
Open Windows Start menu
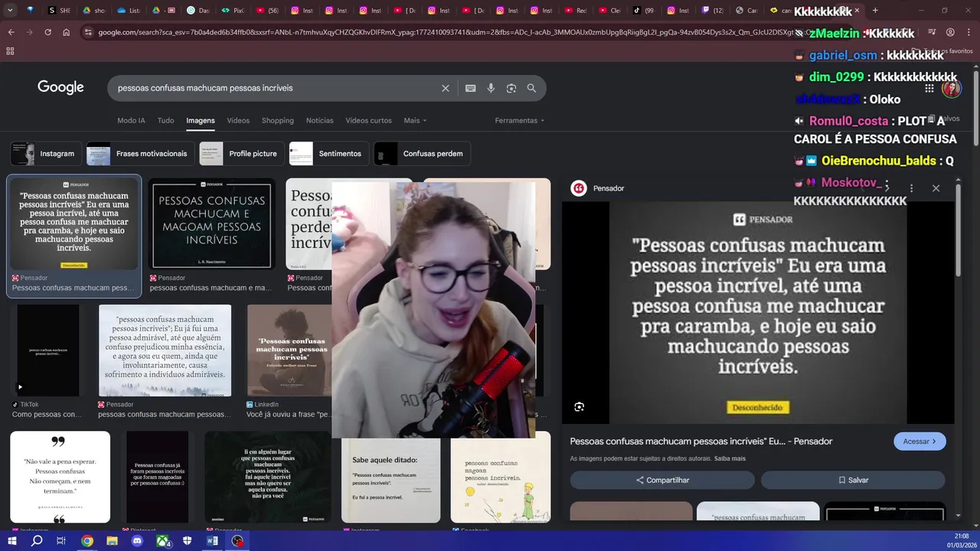point(11,541)
